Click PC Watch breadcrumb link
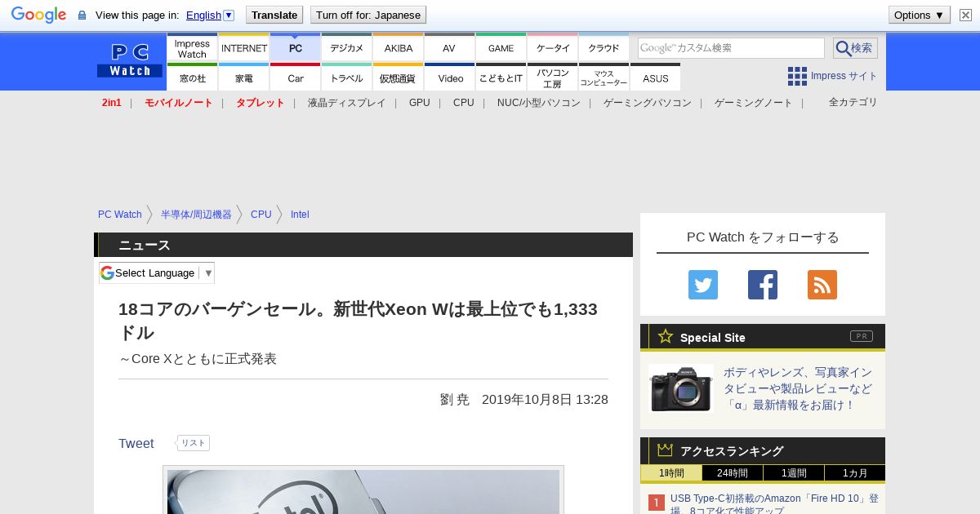Screen dimensions: 980x514 pyautogui.click(x=120, y=215)
